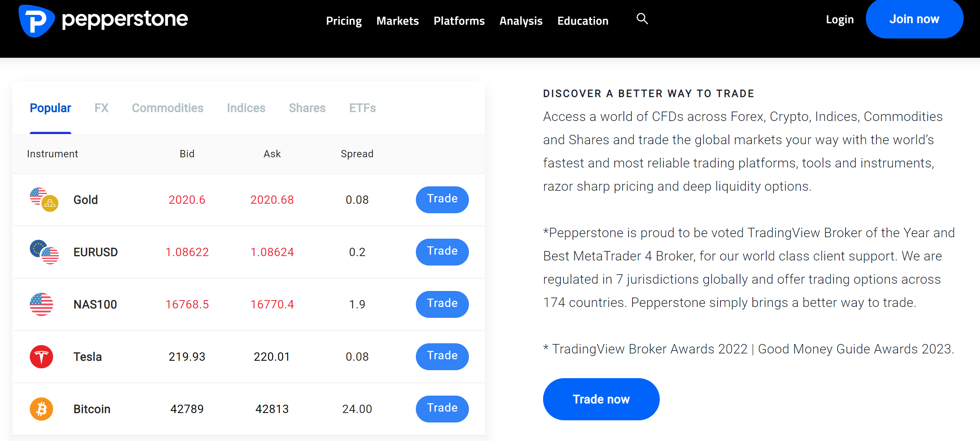Click Bitcoin bid price 42789
The width and height of the screenshot is (980, 441).
click(x=187, y=409)
